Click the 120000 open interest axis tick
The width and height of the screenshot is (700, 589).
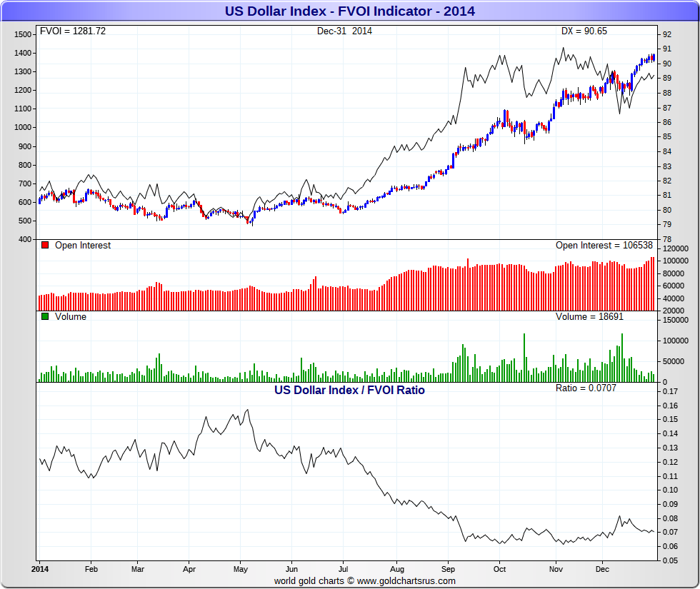(676, 248)
